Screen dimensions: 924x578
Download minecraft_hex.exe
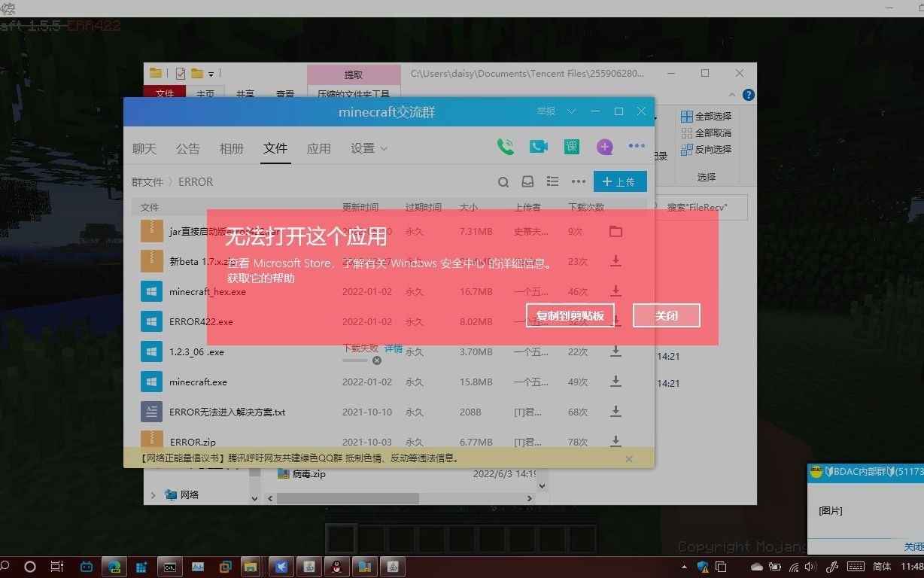click(x=615, y=291)
